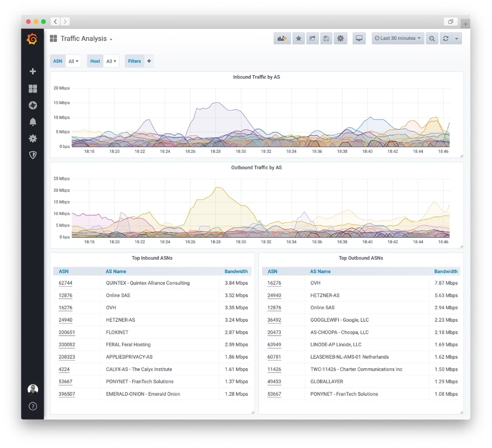
Task: Open outbound ASN 20473 link
Action: (x=274, y=332)
